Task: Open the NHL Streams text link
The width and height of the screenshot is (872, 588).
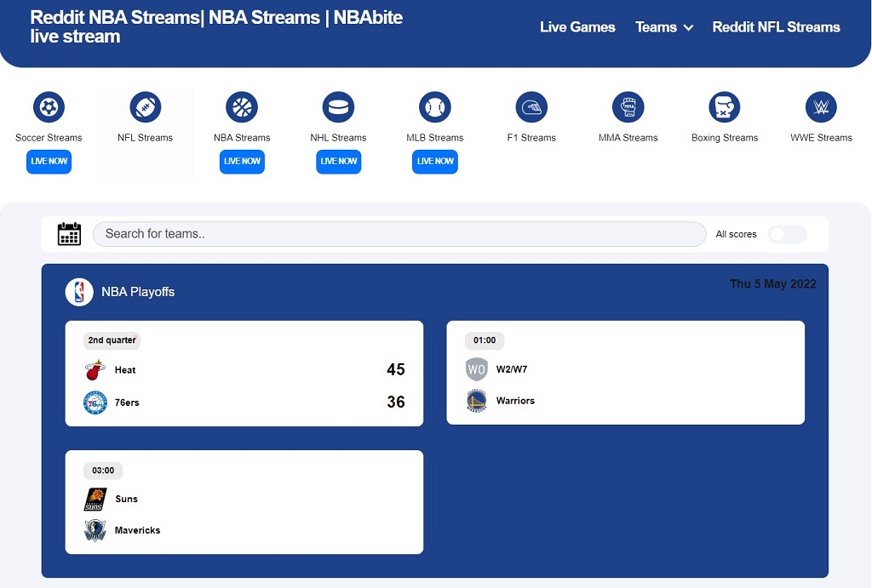Action: click(338, 138)
